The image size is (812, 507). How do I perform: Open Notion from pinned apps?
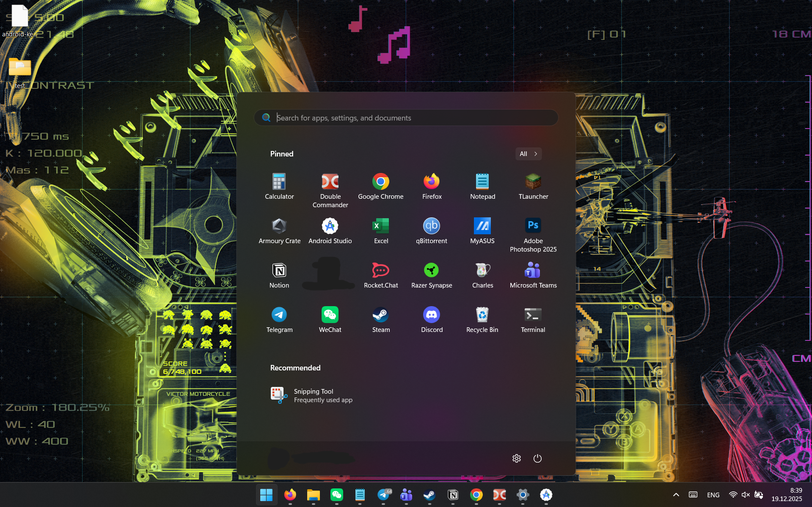point(279,275)
